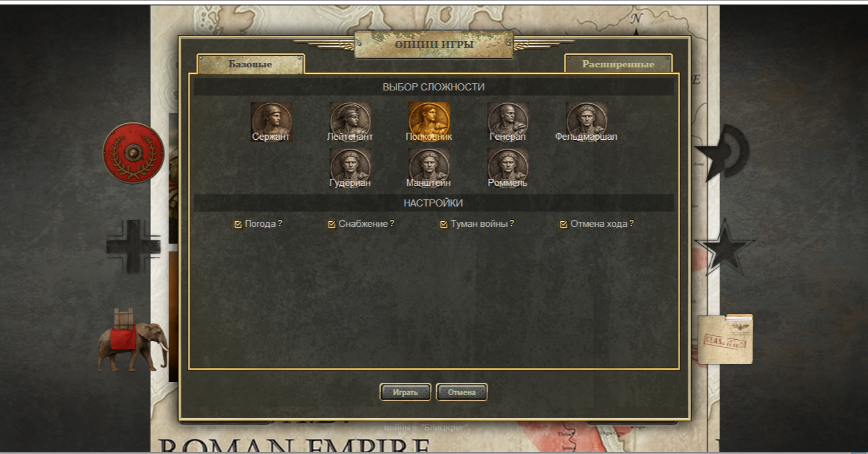The width and height of the screenshot is (868, 454).
Task: Choose the Фельдмаршал difficulty portrait
Action: (x=586, y=120)
